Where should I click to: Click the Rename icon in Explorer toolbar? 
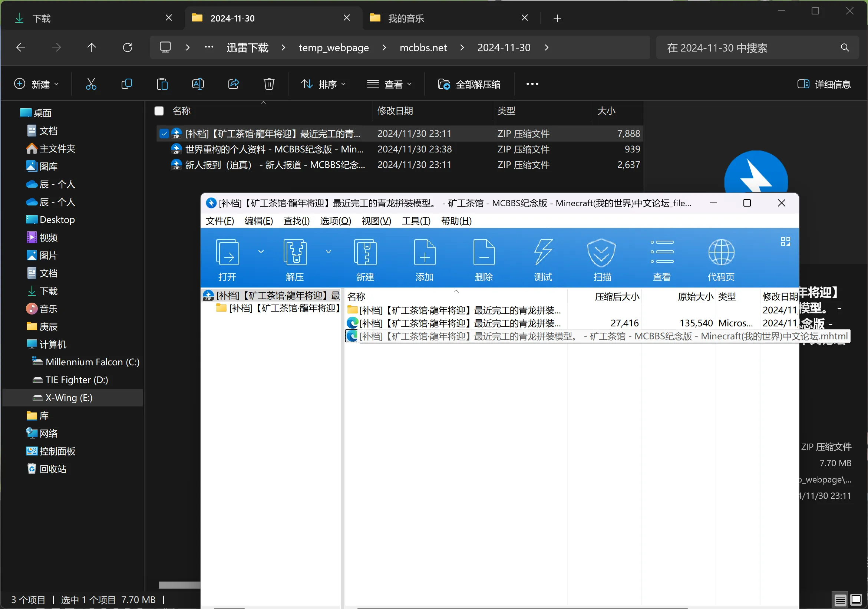click(x=198, y=83)
